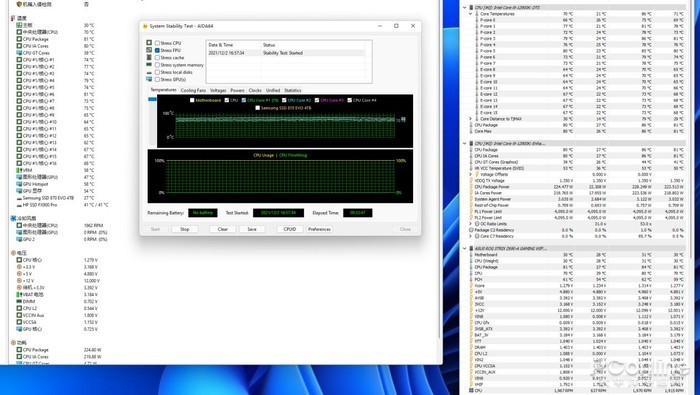The height and width of the screenshot is (395, 700).
Task: Click the cache chip icon beside Stress cache
Action: coord(149,58)
